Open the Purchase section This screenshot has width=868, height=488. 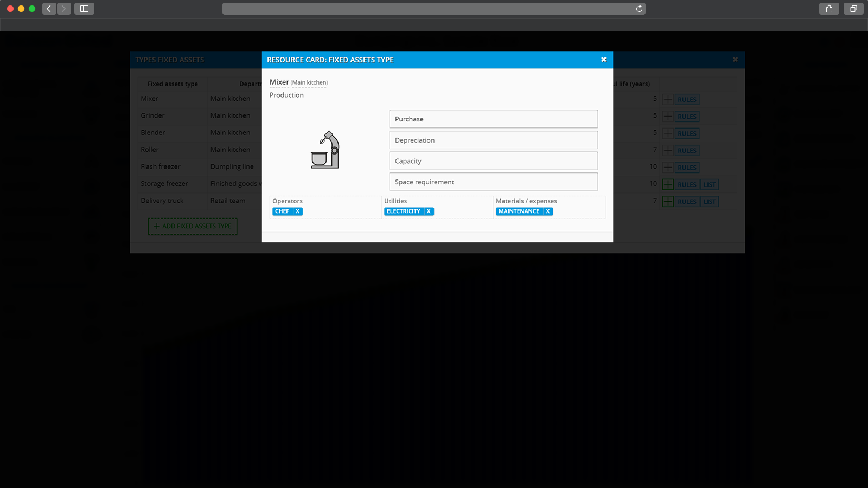pyautogui.click(x=493, y=119)
